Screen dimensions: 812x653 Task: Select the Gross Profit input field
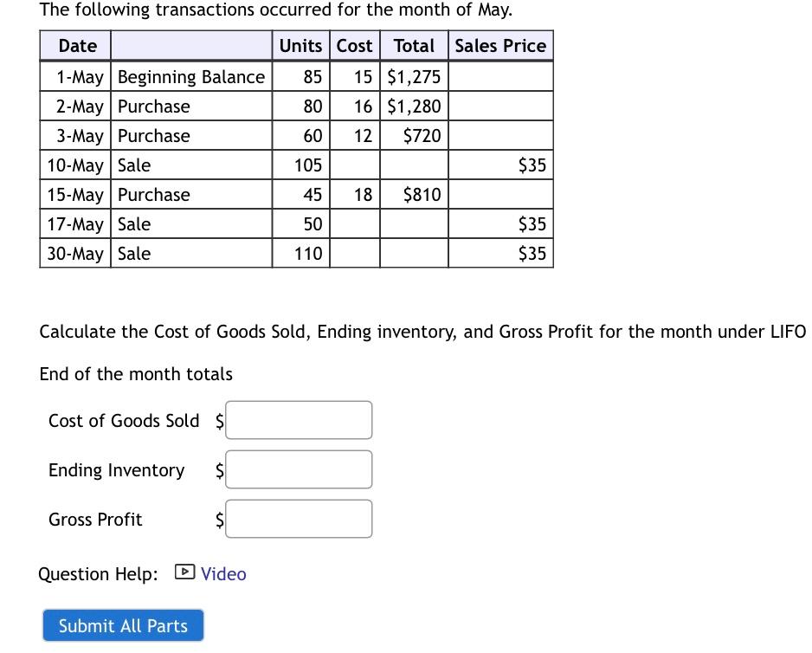point(299,519)
